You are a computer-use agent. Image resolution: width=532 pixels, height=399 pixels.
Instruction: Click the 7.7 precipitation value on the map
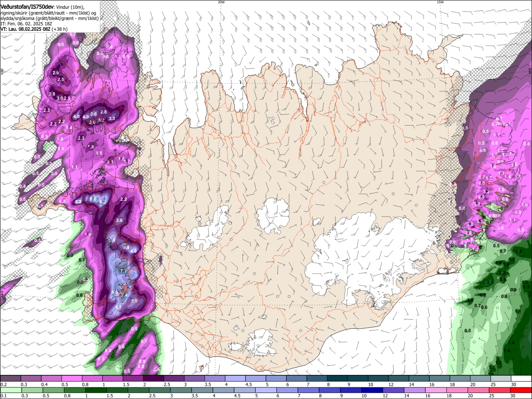pos(123,271)
